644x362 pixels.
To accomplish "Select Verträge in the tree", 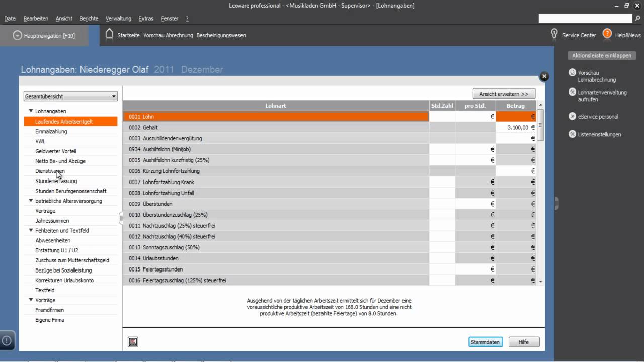I will click(45, 211).
